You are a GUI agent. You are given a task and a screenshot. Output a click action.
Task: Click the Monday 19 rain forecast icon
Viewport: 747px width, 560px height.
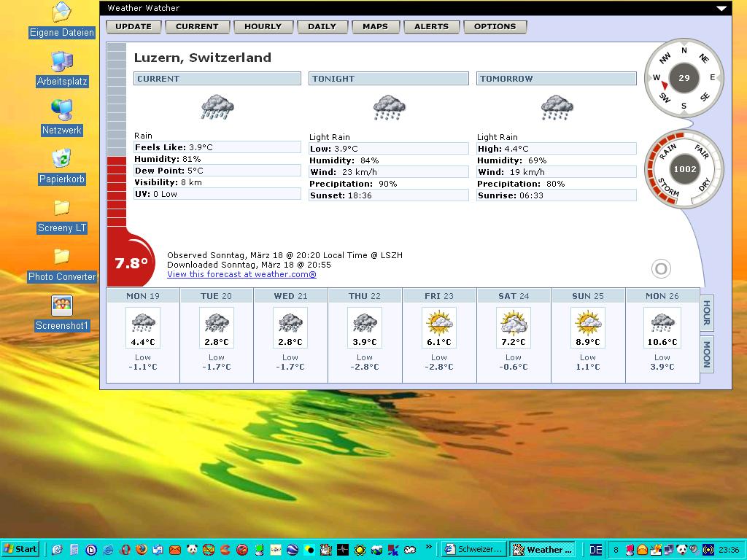(143, 322)
